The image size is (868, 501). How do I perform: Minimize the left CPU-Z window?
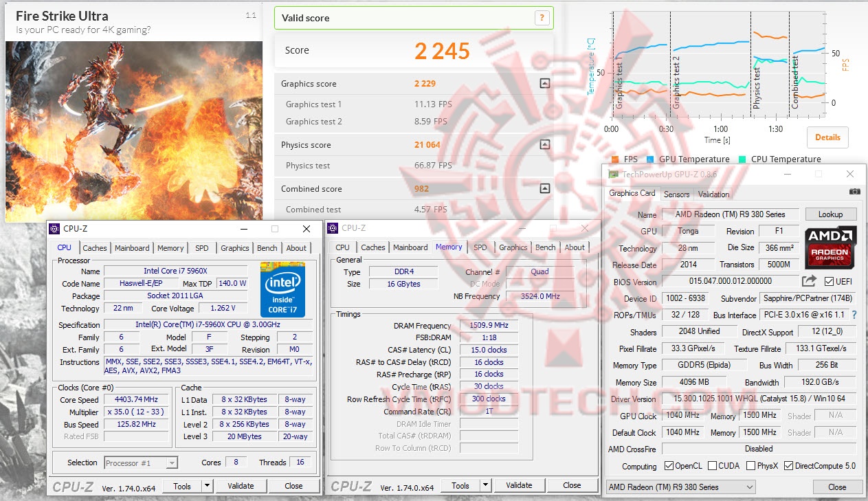[243, 229]
